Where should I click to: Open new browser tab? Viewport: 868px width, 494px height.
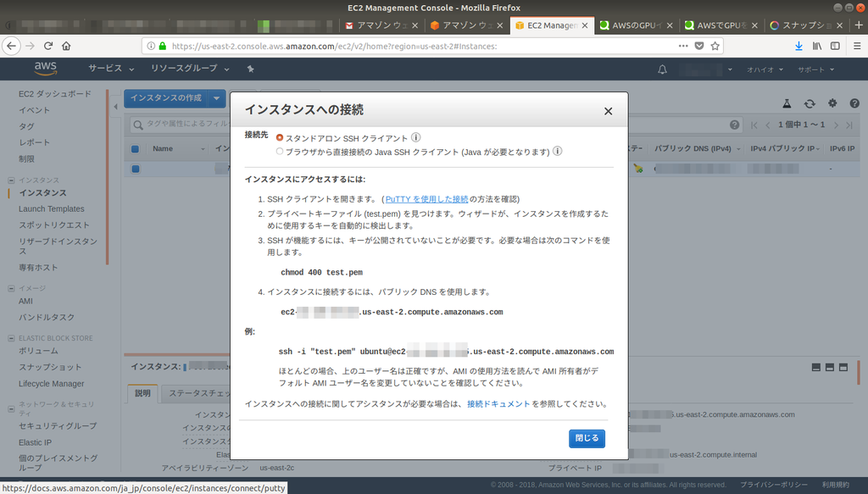tap(859, 25)
